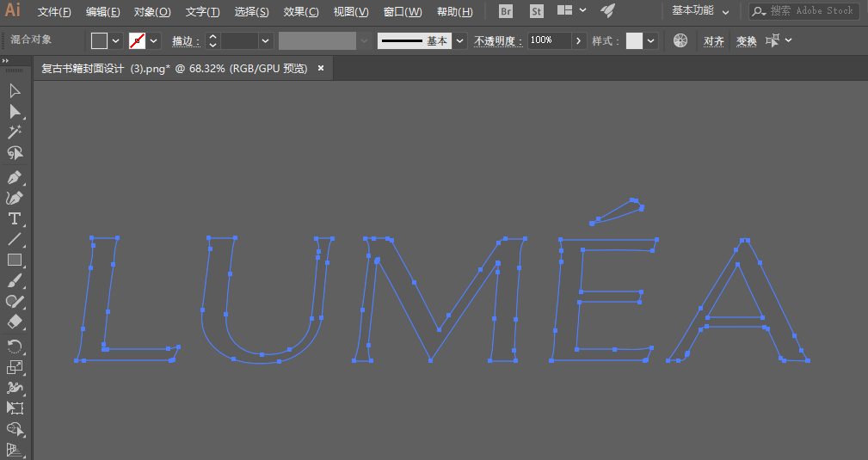Click the opacity 100% input field
This screenshot has width=868, height=460.
tap(550, 40)
